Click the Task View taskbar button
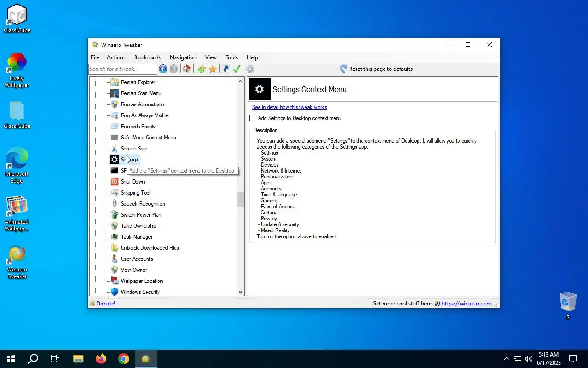Viewport: 588px width, 368px height. click(55, 359)
